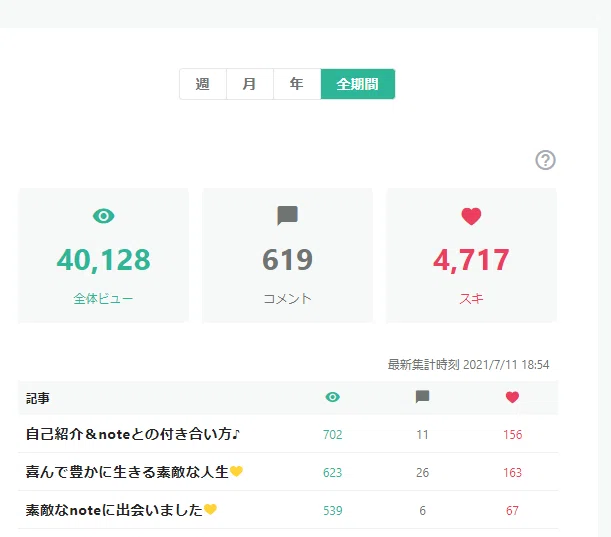The width and height of the screenshot is (611, 537).
Task: Click the 最新集計時刻 2021/7/11 18:54 timestamp
Action: click(x=468, y=365)
